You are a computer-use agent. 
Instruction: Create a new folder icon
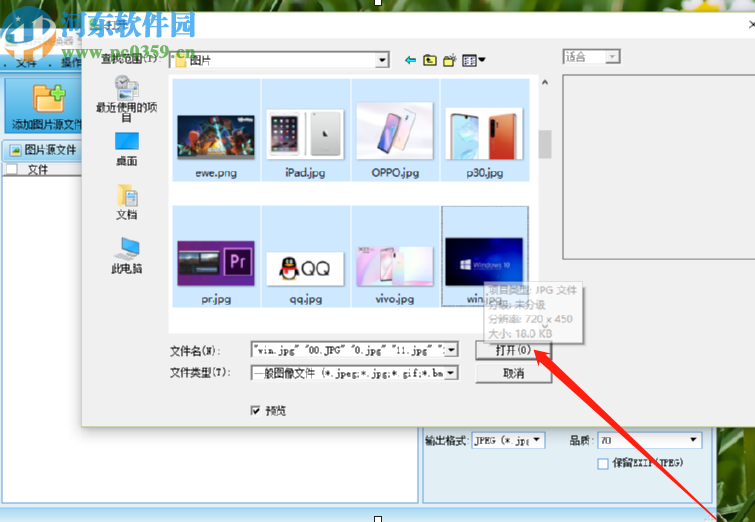(x=449, y=60)
